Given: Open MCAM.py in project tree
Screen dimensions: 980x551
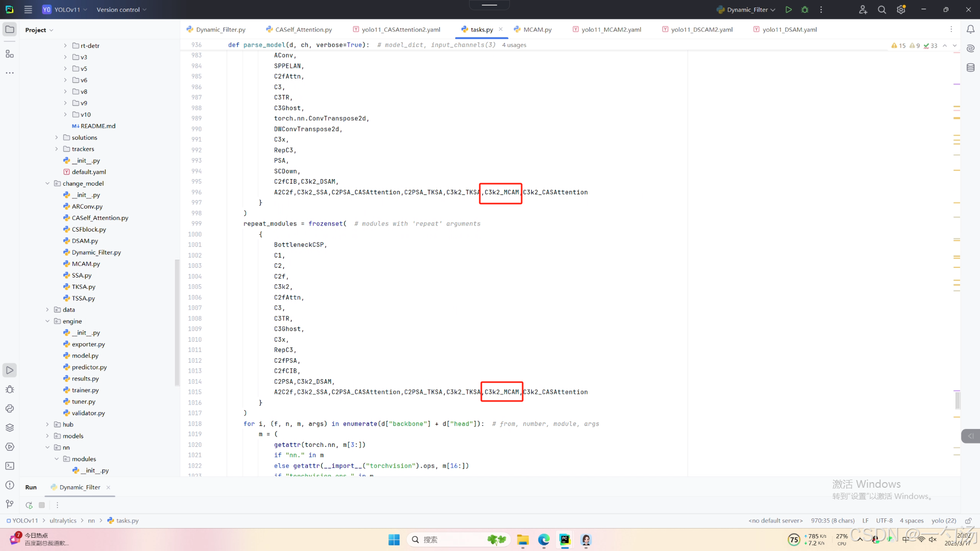Looking at the screenshot, I should tap(86, 264).
